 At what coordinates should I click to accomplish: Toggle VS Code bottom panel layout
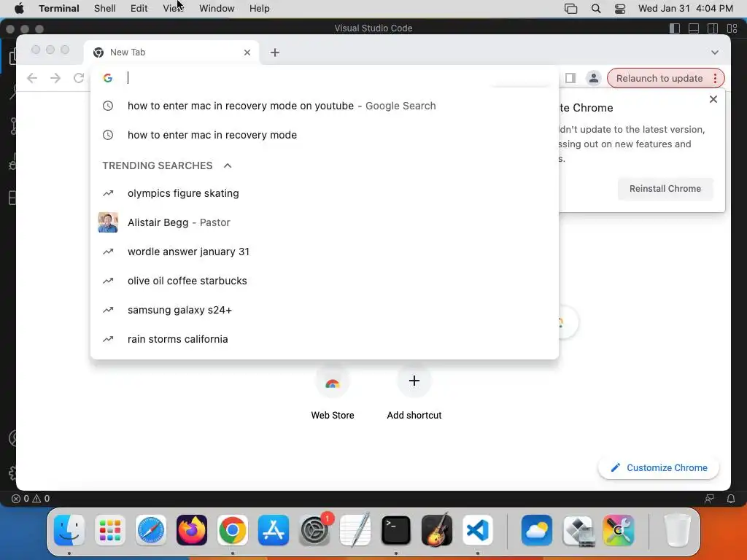click(694, 28)
